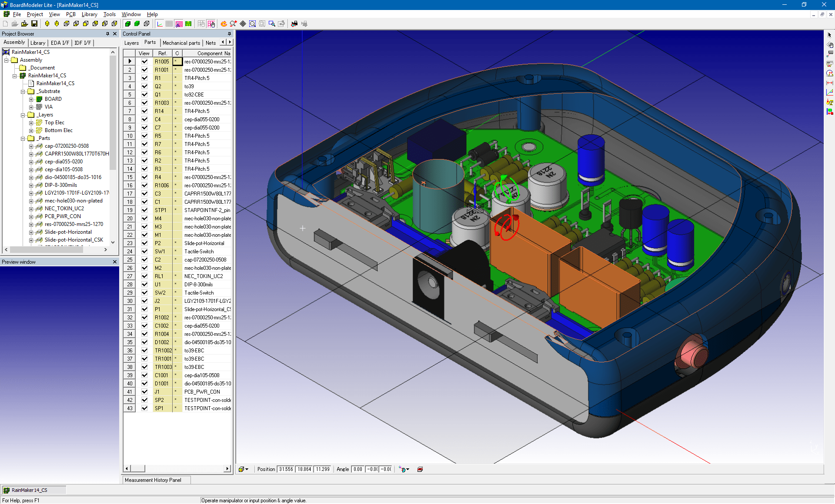Click the active red grid with hand icon
The width and height of the screenshot is (835, 504).
pyautogui.click(x=211, y=24)
